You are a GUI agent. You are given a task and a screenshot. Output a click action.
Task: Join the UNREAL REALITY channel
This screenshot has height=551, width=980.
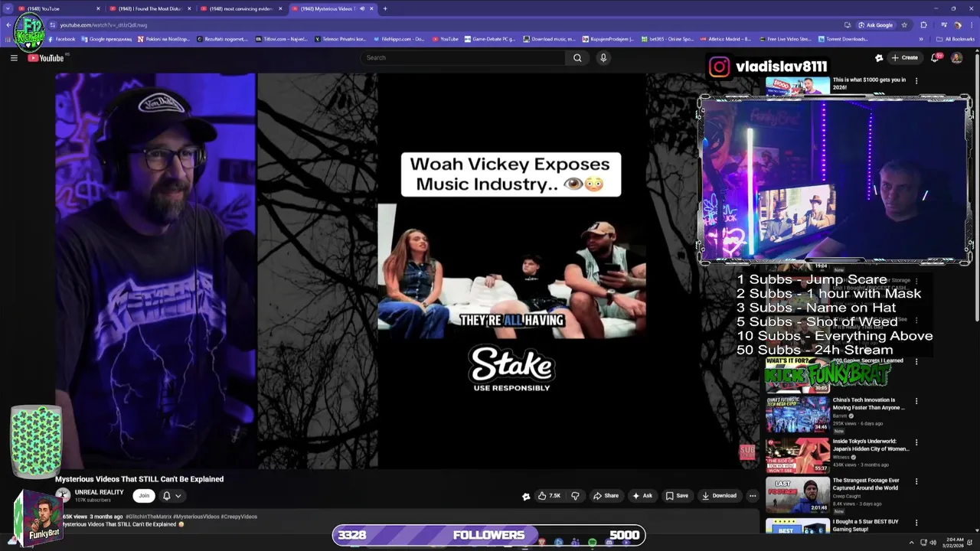pos(144,495)
